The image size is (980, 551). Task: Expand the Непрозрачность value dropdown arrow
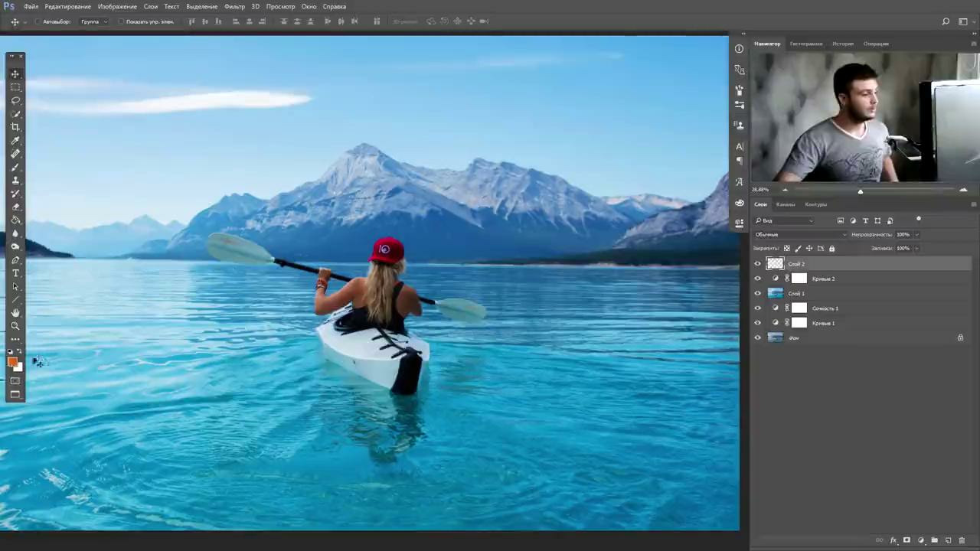pos(917,234)
